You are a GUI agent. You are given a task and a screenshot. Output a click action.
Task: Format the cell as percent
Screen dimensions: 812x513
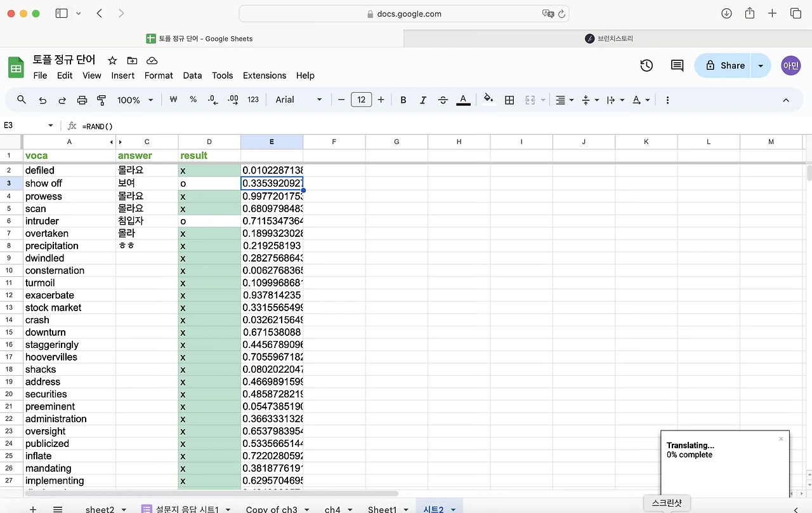coord(193,100)
